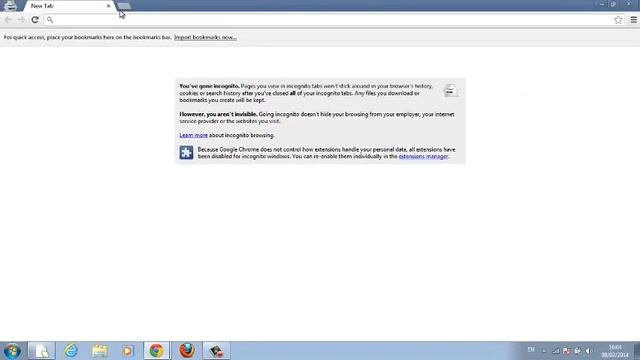Reload the current page
The width and height of the screenshot is (640, 360).
coord(35,20)
